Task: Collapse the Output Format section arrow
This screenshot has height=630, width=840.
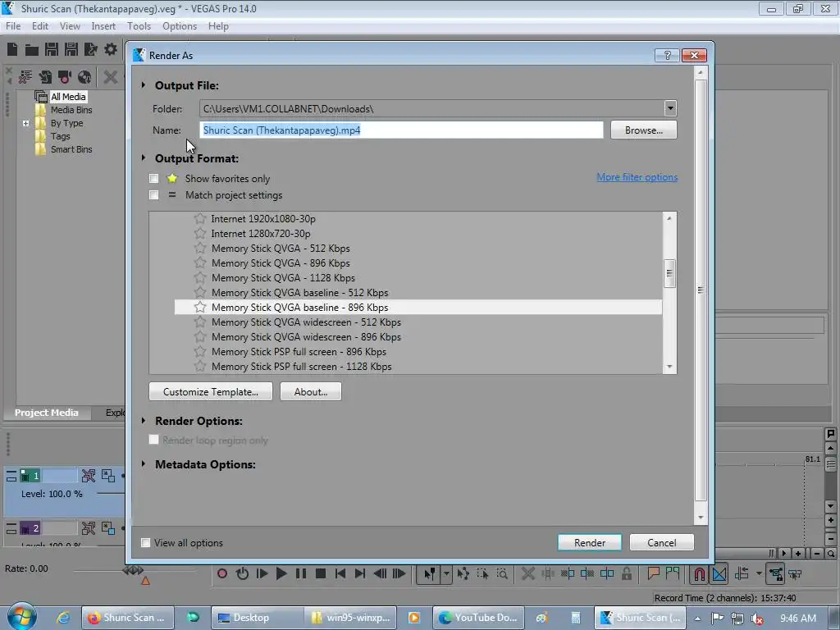Action: click(x=144, y=158)
